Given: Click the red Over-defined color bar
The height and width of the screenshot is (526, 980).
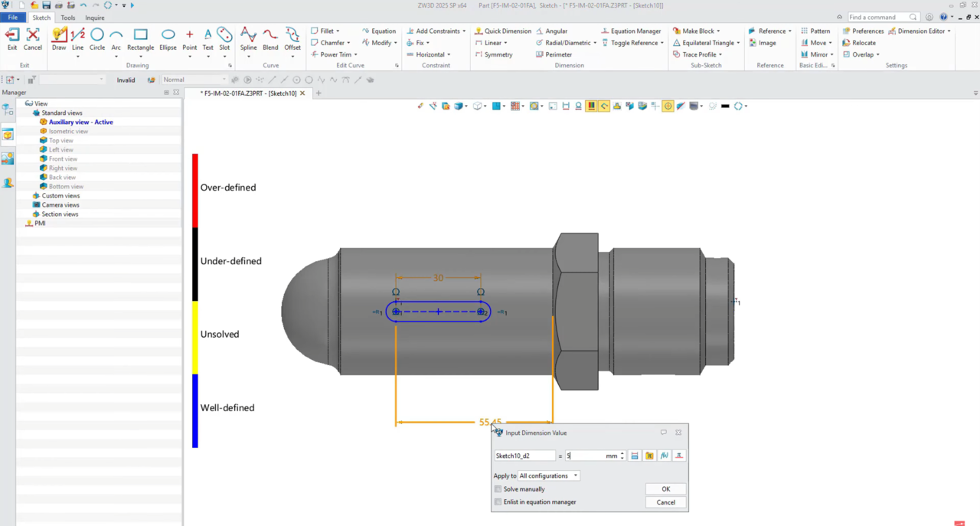Looking at the screenshot, I should click(195, 190).
